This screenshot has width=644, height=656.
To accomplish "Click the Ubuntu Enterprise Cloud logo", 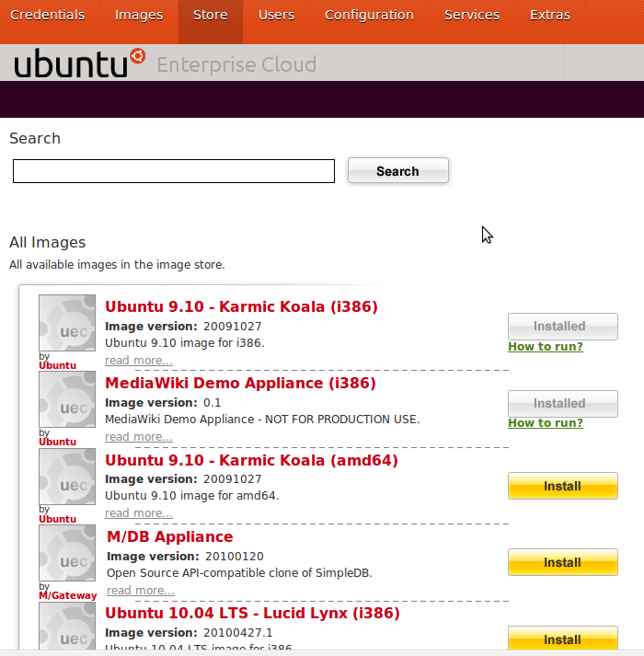I will click(165, 63).
